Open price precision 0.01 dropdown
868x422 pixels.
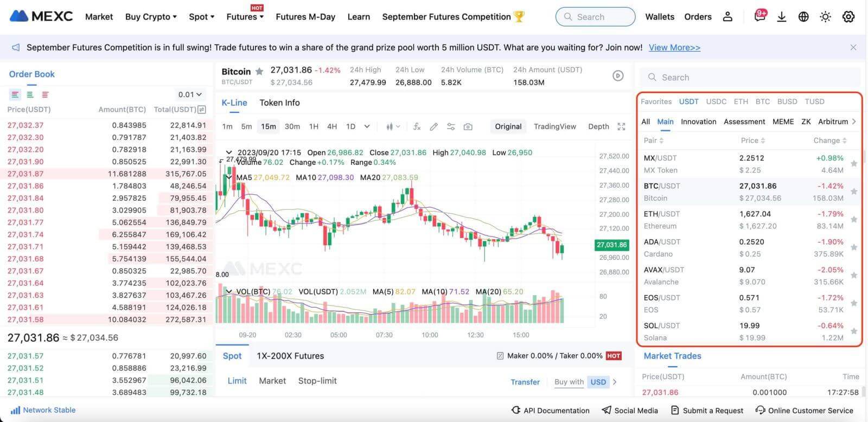(190, 94)
